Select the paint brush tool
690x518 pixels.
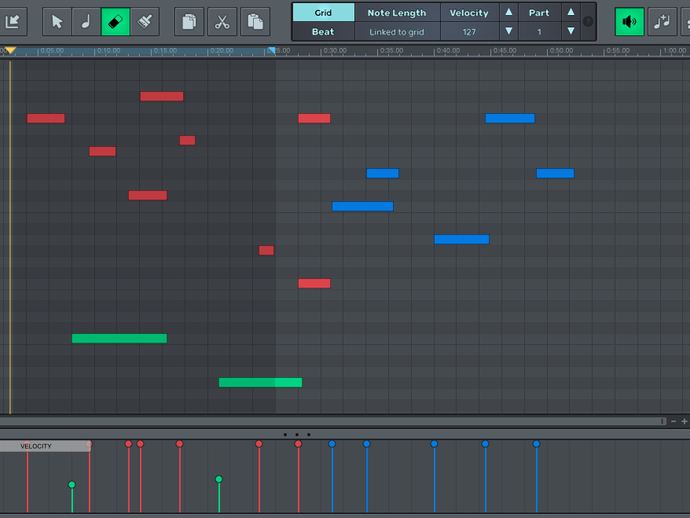[x=145, y=21]
